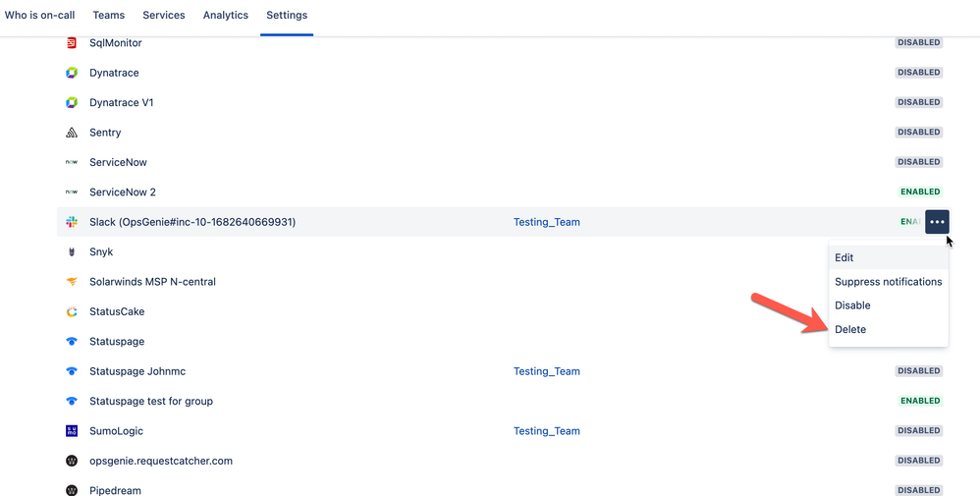Image resolution: width=980 pixels, height=496 pixels.
Task: Open the Snyk integration name
Action: 101,252
